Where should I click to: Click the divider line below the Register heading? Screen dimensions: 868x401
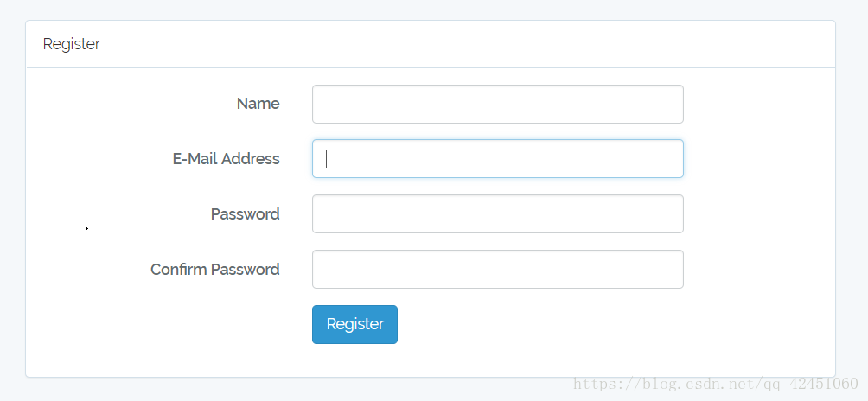coord(431,68)
